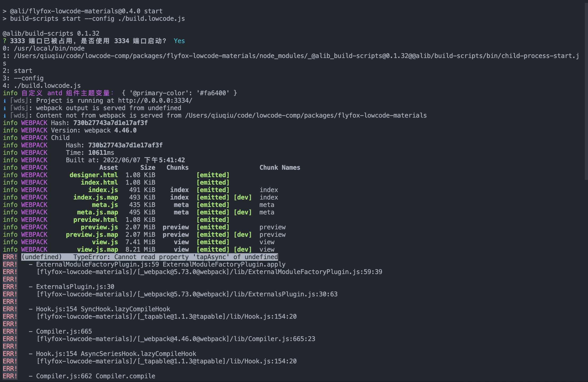Click the webpack@4.46.0 Compiler.js:665:23 path line
This screenshot has width=588, height=382.
(x=176, y=339)
